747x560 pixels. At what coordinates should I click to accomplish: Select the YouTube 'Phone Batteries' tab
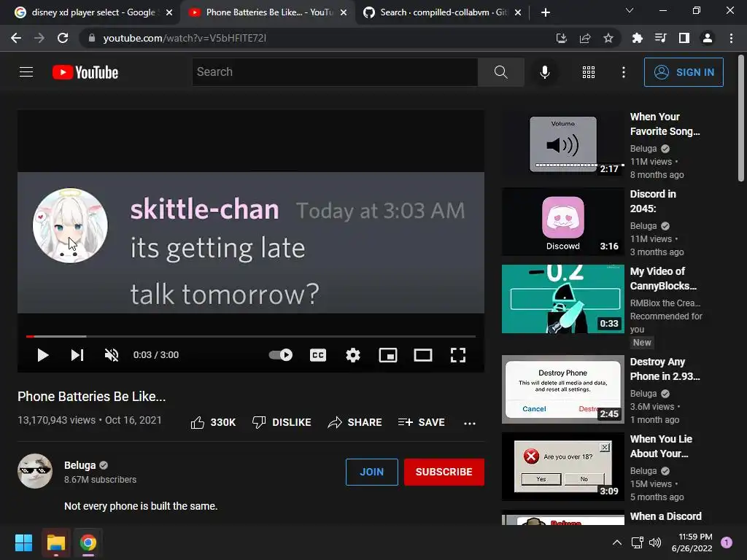[268, 12]
